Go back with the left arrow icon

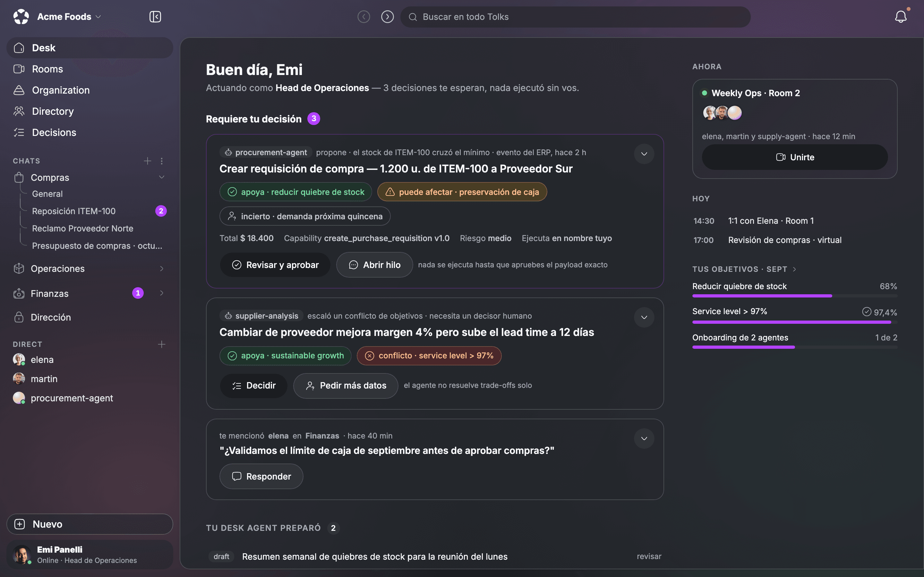[x=364, y=17]
